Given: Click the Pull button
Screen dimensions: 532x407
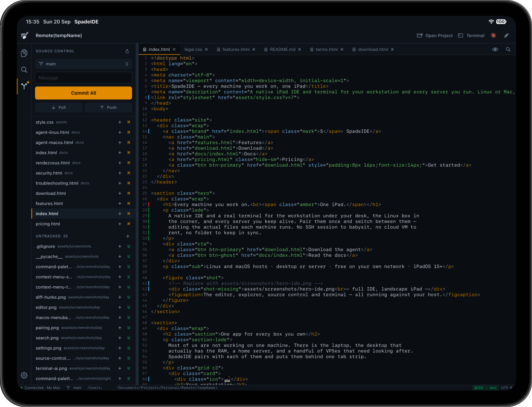Looking at the screenshot, I should (x=59, y=107).
